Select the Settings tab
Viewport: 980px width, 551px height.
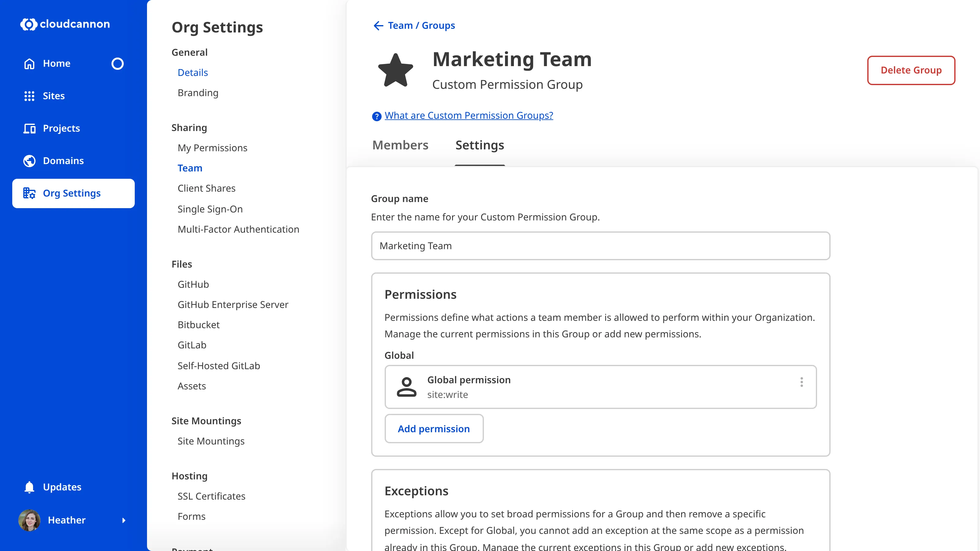[x=479, y=145]
